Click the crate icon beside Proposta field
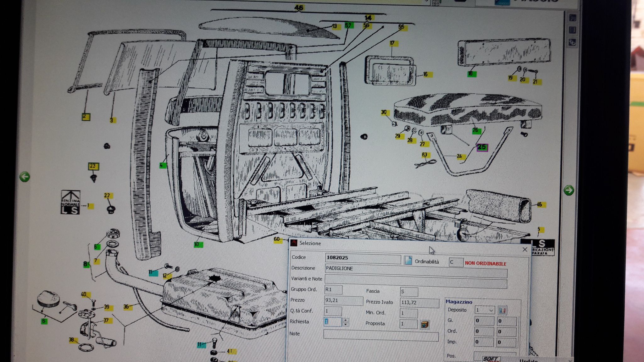 [x=425, y=325]
